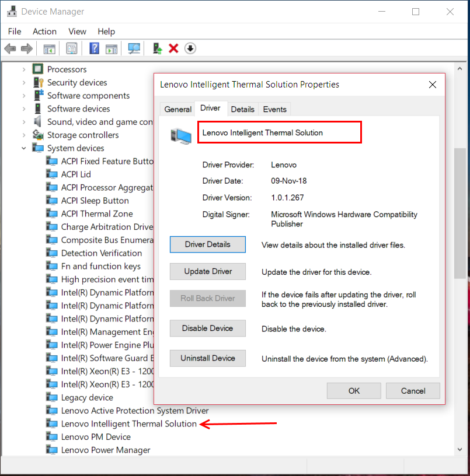470x476 pixels.
Task: Click the Action Pane toolbar icon
Action: 111,49
